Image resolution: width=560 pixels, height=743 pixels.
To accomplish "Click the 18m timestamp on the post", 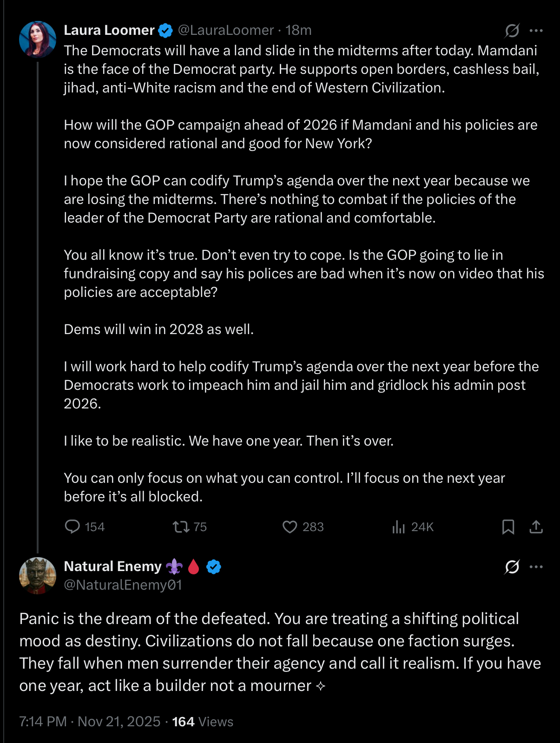I will pos(298,30).
